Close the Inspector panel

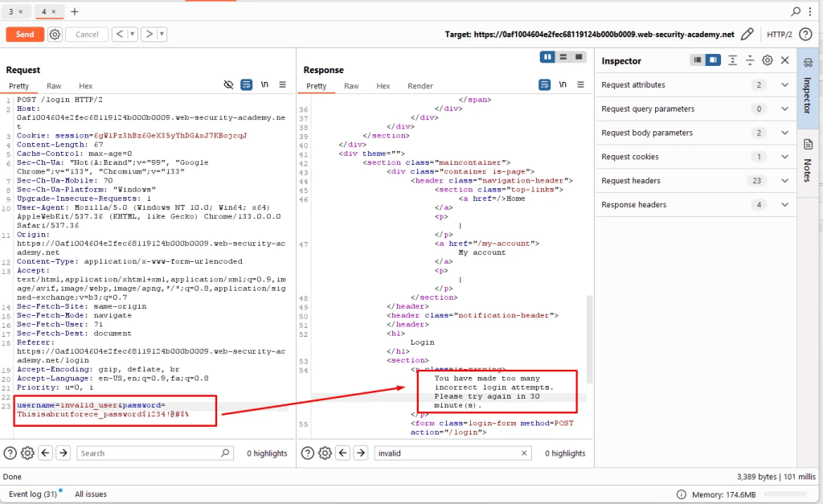(785, 60)
